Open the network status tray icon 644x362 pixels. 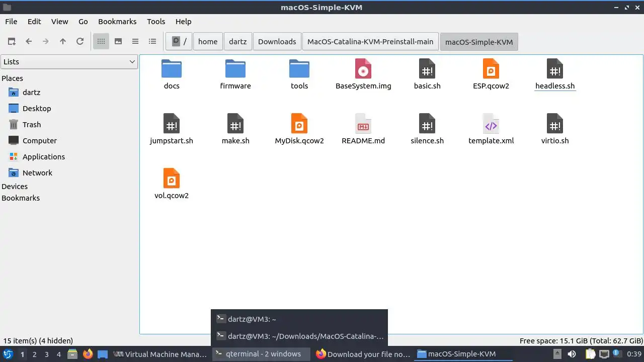(x=603, y=354)
